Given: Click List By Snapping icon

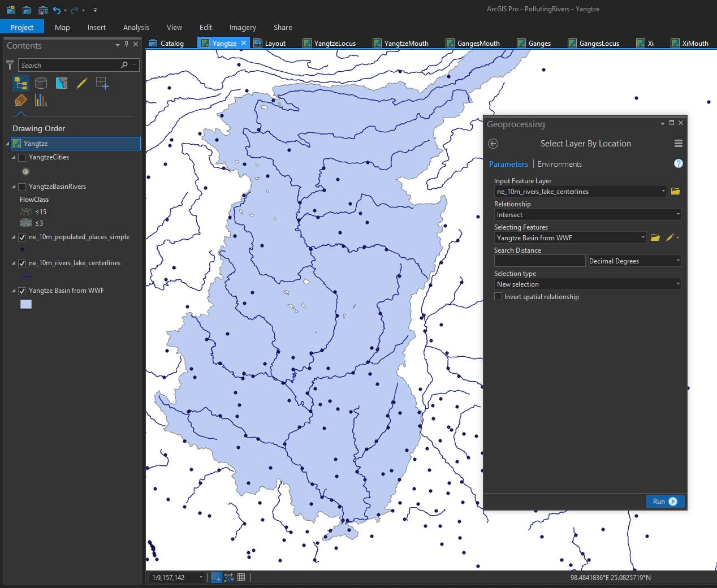Looking at the screenshot, I should click(102, 84).
